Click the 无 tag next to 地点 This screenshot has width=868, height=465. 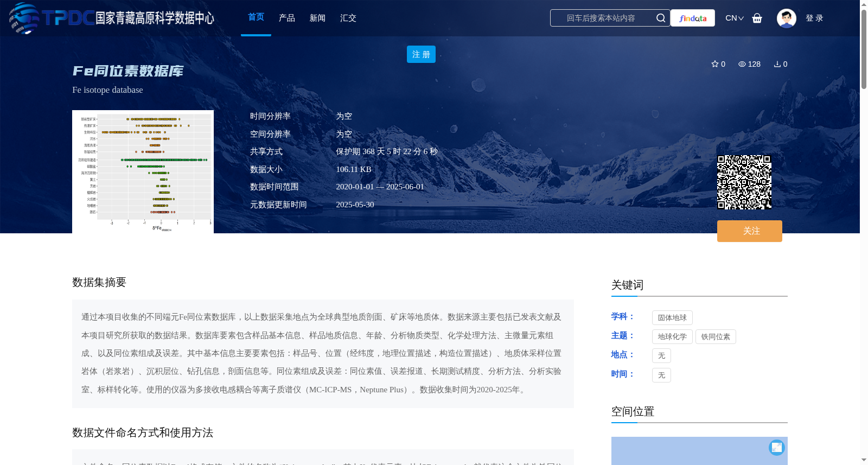pos(661,355)
